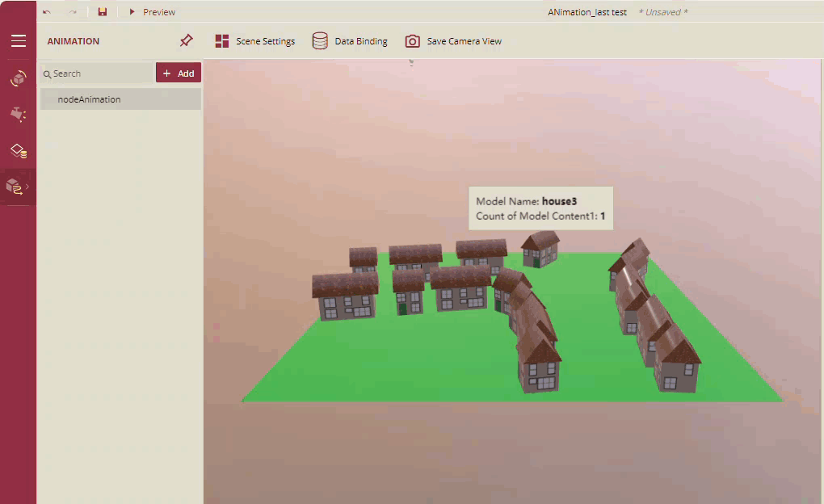Open the data layers panel icon

(x=18, y=151)
